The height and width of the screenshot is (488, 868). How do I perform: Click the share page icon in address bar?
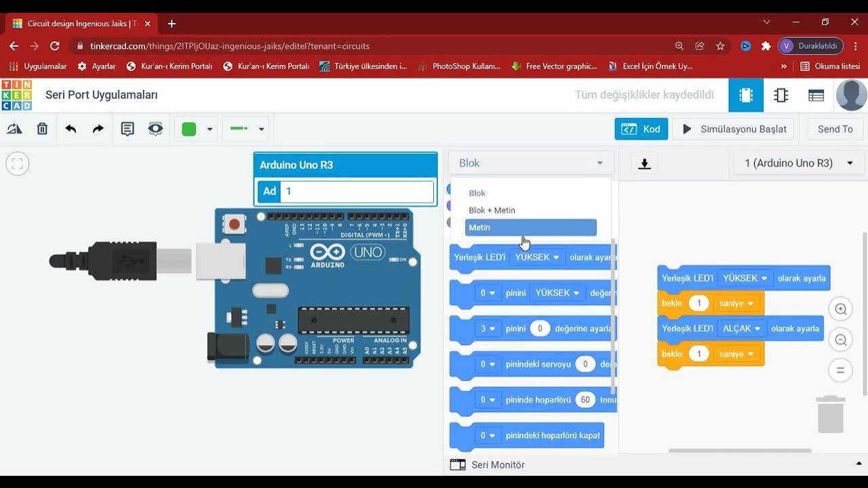pos(700,46)
